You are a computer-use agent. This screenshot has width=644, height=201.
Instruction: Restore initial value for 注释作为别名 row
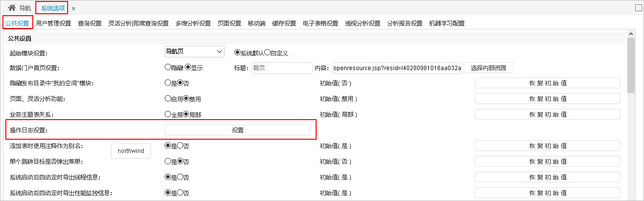(547, 146)
